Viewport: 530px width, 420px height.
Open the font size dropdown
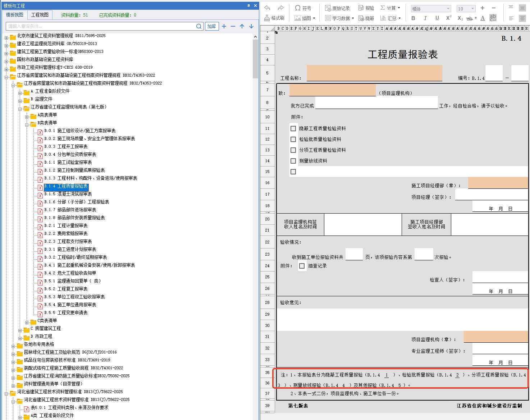pos(466,9)
